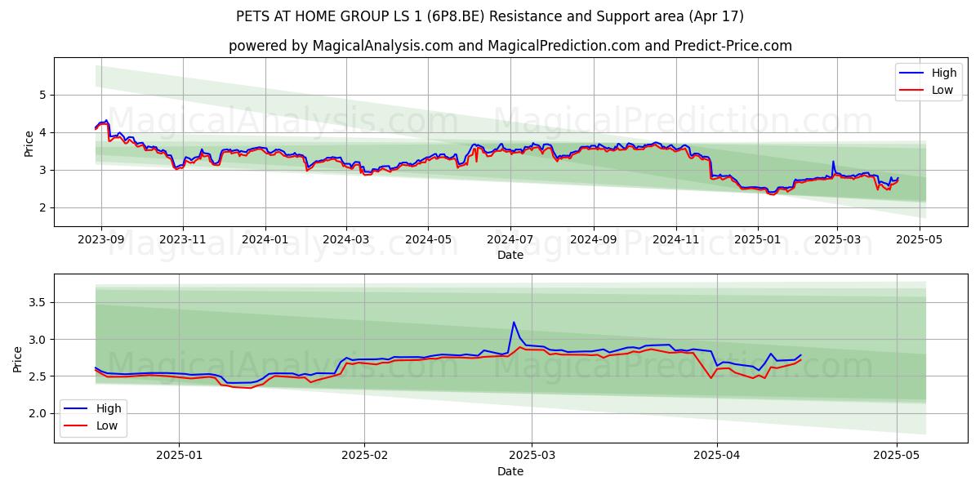Click the '2024-09' date tick label
Image resolution: width=980 pixels, height=490 pixels.
click(593, 240)
